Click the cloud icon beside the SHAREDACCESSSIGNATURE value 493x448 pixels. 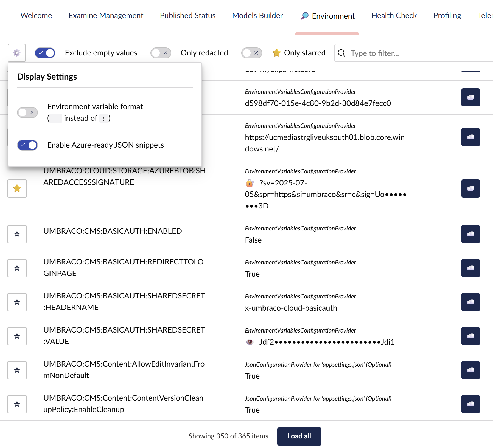(x=470, y=188)
